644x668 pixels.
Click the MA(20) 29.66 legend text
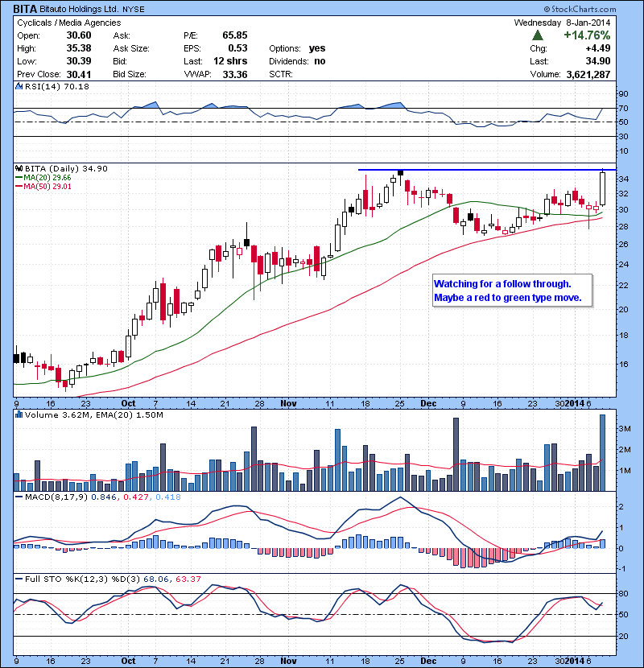tap(47, 178)
